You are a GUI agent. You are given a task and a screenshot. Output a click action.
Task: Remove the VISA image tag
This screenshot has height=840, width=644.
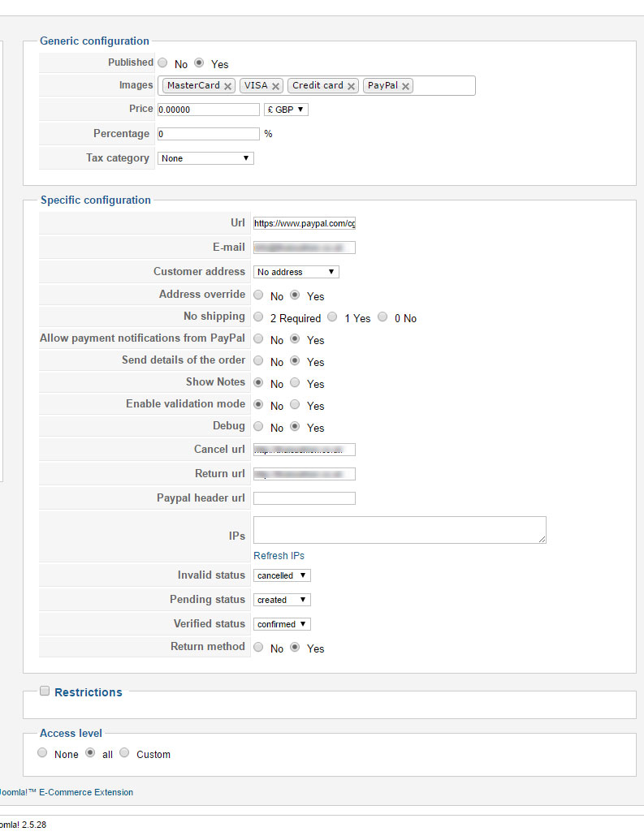[276, 86]
